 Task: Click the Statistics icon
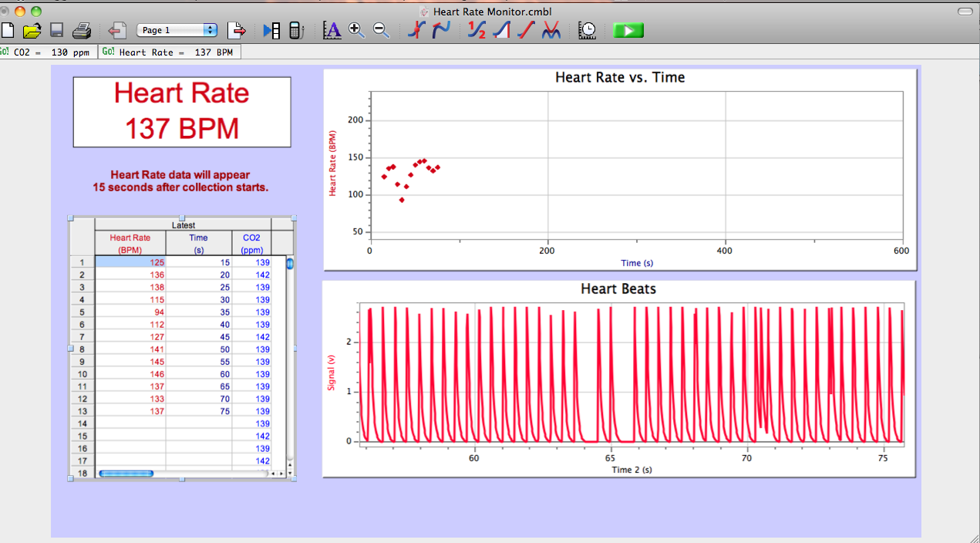click(x=477, y=30)
